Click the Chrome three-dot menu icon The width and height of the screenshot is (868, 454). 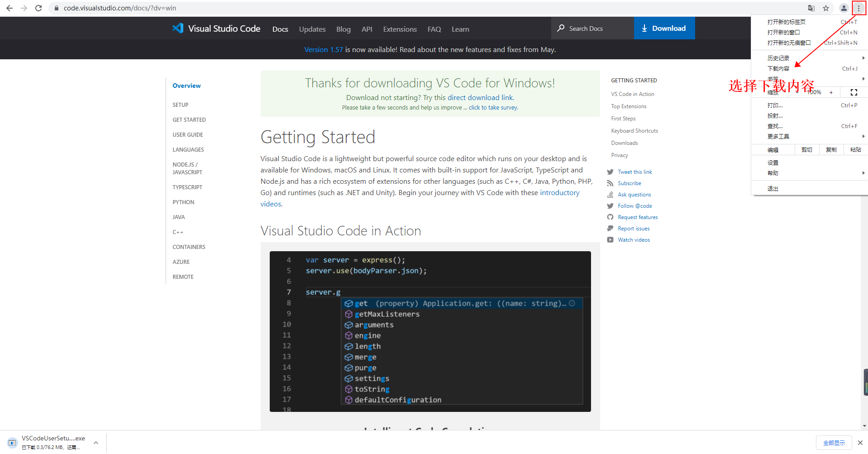click(x=858, y=8)
